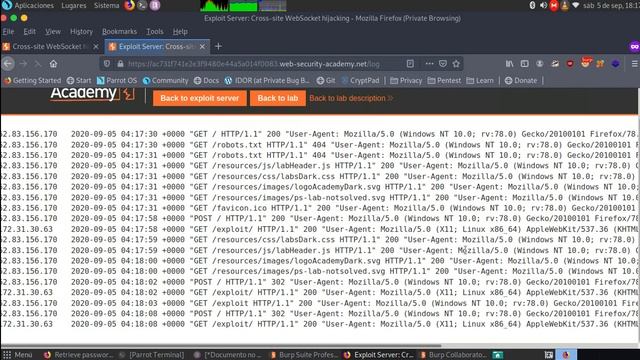Open IDOR Private Bug bookmark
The image size is (640, 360).
[267, 80]
